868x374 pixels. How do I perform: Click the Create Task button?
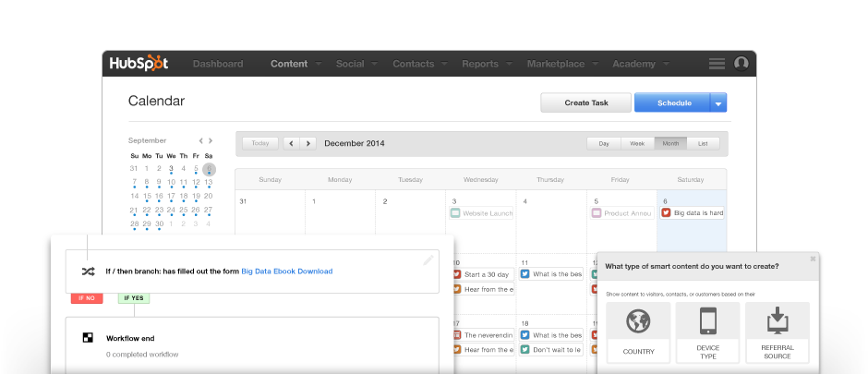[x=585, y=103]
